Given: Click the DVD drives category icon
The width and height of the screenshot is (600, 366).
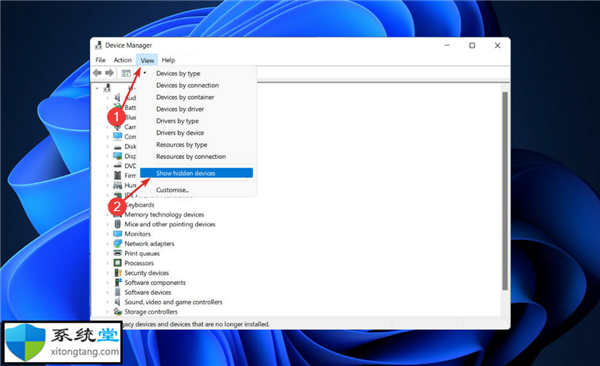Looking at the screenshot, I should coord(117,166).
